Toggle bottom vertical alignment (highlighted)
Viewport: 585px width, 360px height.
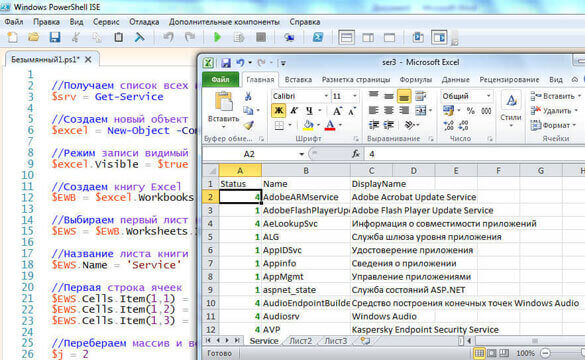tap(404, 96)
